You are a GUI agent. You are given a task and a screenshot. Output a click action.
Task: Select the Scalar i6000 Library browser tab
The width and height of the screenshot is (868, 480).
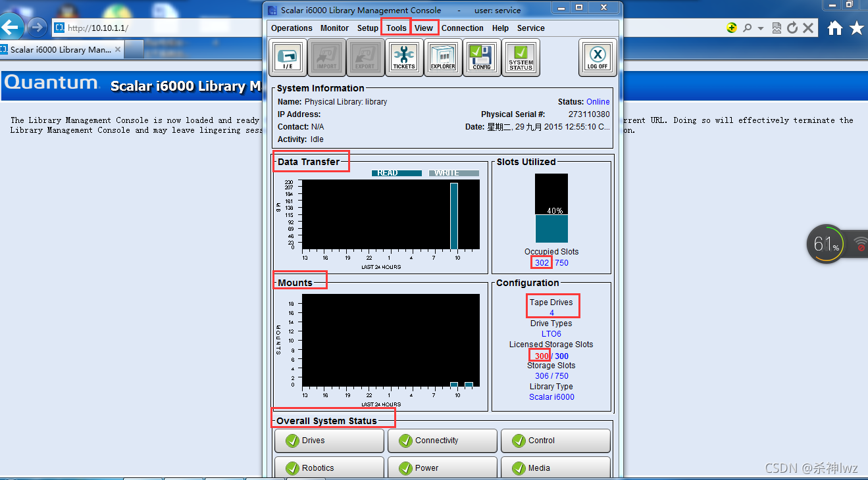click(61, 49)
